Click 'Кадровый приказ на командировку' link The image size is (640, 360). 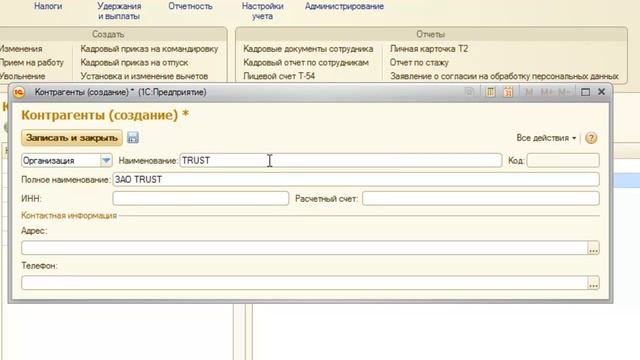149,49
